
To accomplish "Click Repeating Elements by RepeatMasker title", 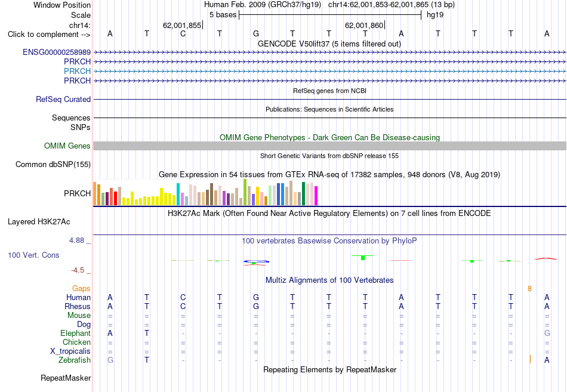I will click(x=329, y=369).
